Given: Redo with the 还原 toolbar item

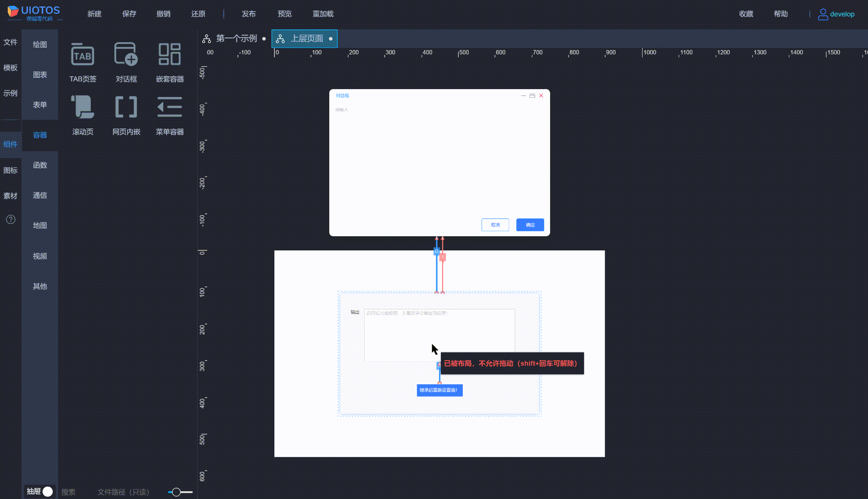Looking at the screenshot, I should click(198, 14).
